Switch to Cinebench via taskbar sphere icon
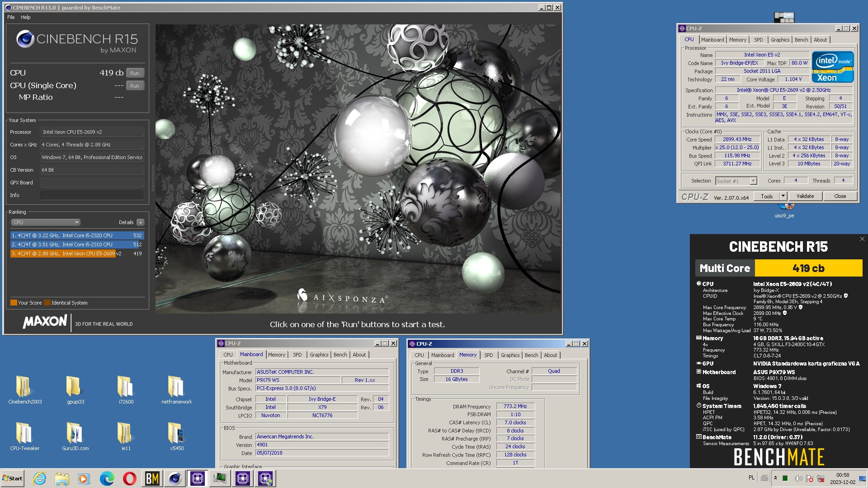Image resolution: width=868 pixels, height=488 pixels. [x=175, y=478]
